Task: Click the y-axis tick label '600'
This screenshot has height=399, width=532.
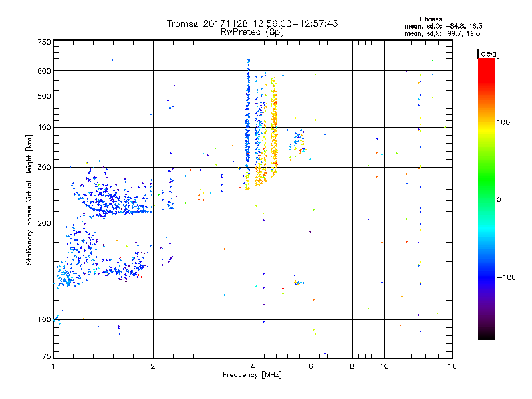Action: pyautogui.click(x=45, y=71)
